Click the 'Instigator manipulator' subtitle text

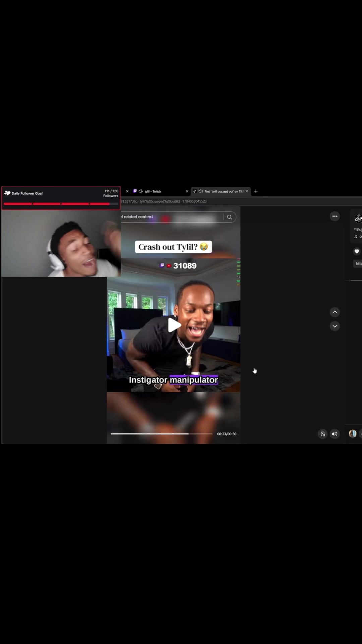click(173, 380)
